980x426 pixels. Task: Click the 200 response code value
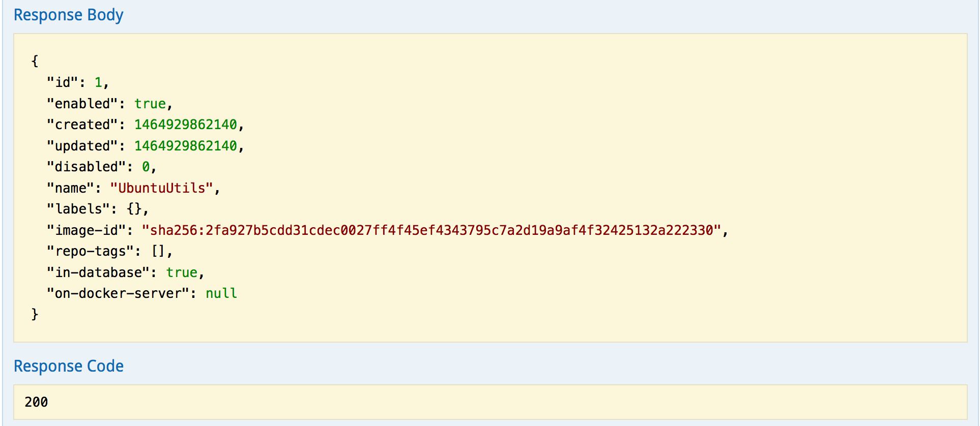pyautogui.click(x=36, y=402)
